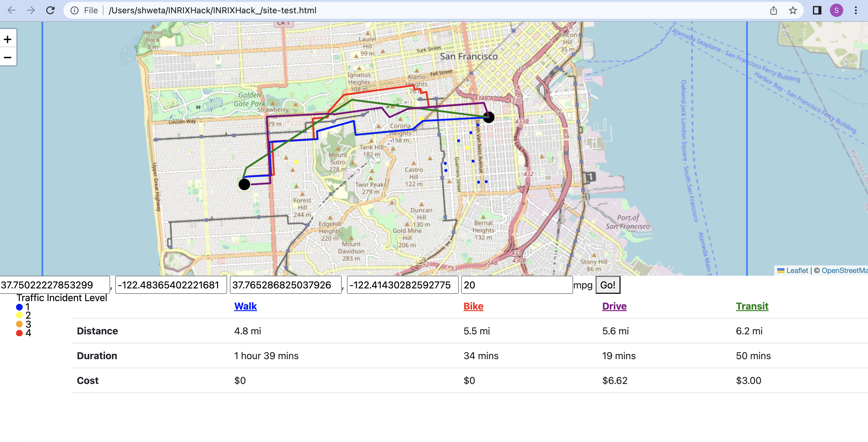Click the Leaflet attribution link on the map
This screenshot has width=868, height=442.
797,270
